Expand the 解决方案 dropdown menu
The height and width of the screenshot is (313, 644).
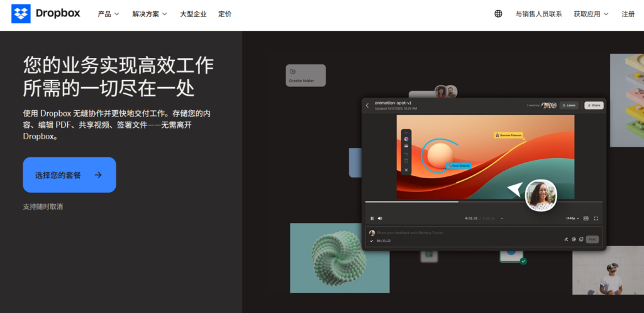[x=150, y=14]
